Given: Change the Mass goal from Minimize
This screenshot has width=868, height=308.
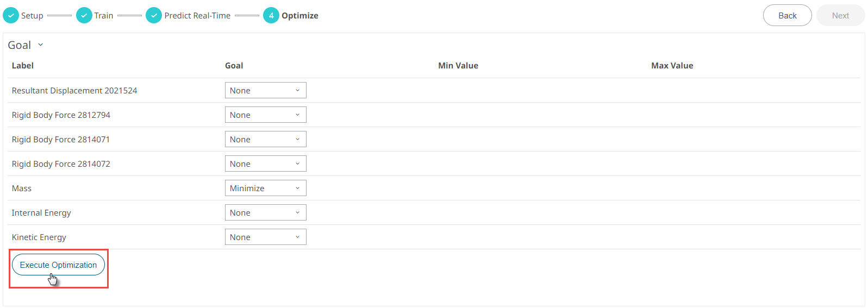Looking at the screenshot, I should 265,188.
